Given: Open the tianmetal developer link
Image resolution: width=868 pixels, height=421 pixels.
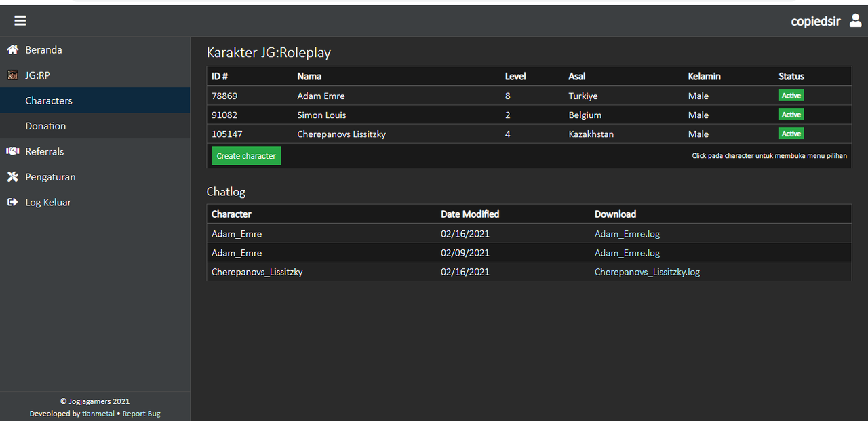Looking at the screenshot, I should click(x=98, y=414).
